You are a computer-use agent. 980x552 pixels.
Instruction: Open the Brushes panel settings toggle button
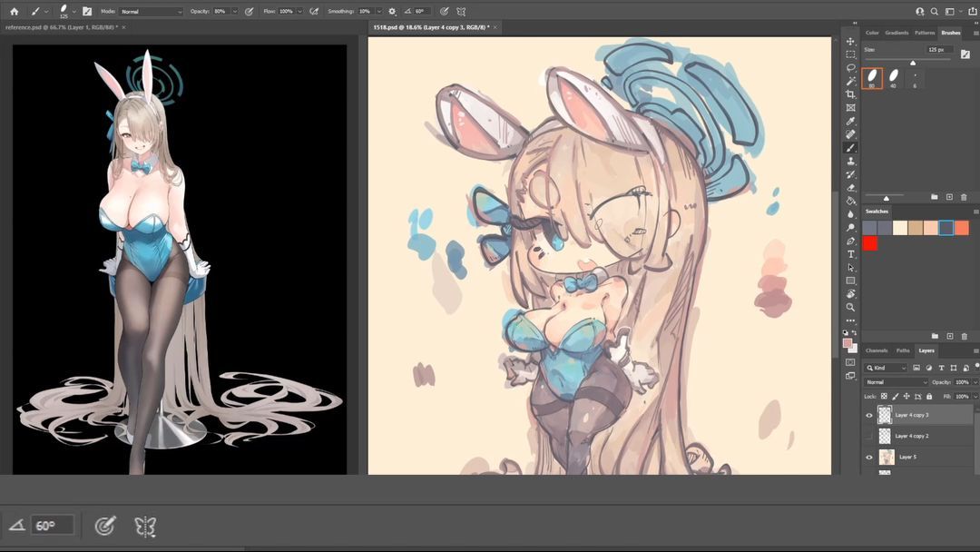pyautogui.click(x=965, y=54)
